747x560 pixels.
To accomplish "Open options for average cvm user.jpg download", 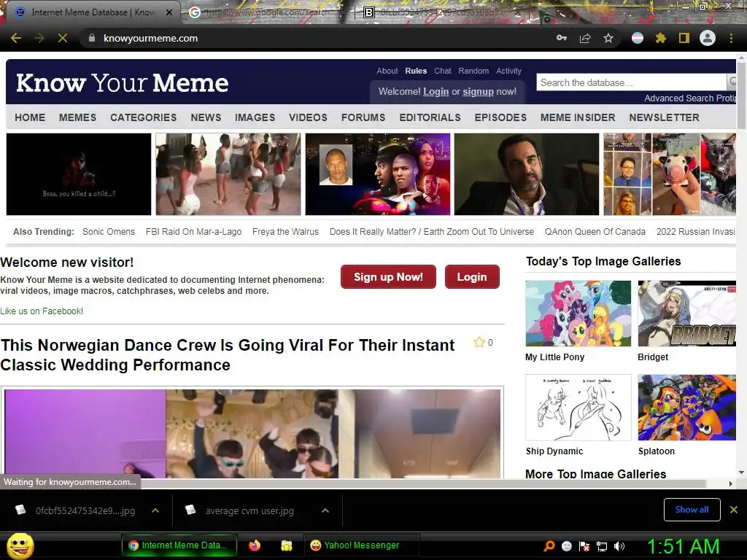I will click(325, 510).
